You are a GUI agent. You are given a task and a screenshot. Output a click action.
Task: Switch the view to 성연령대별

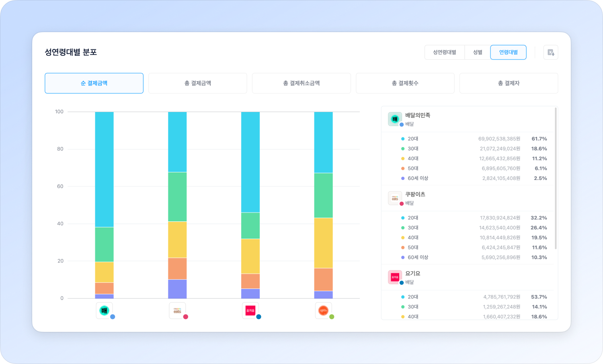pos(444,52)
